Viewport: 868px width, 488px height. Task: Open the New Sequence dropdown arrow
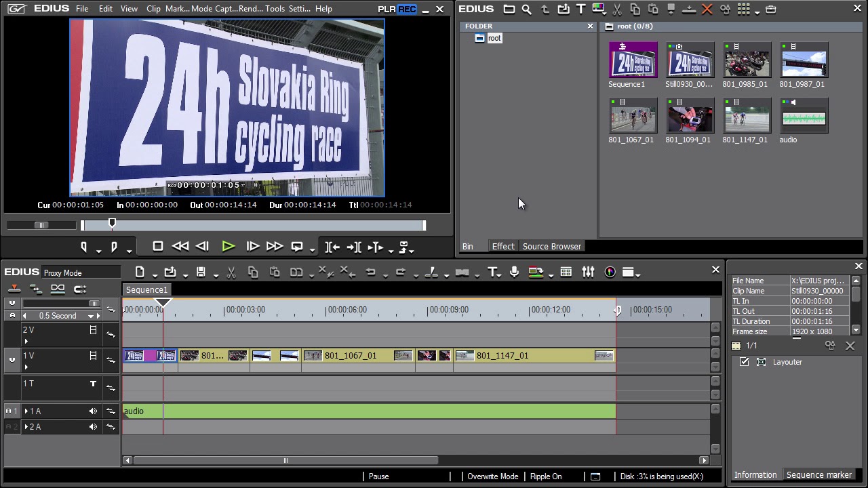[x=155, y=275]
